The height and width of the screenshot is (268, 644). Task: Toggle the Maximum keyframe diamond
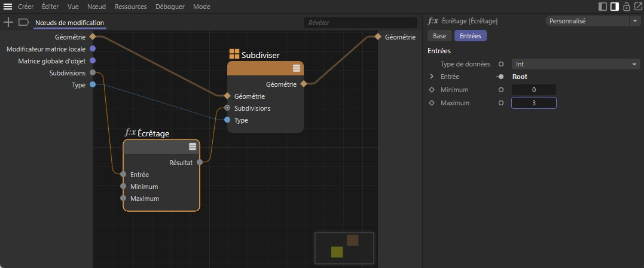(432, 103)
